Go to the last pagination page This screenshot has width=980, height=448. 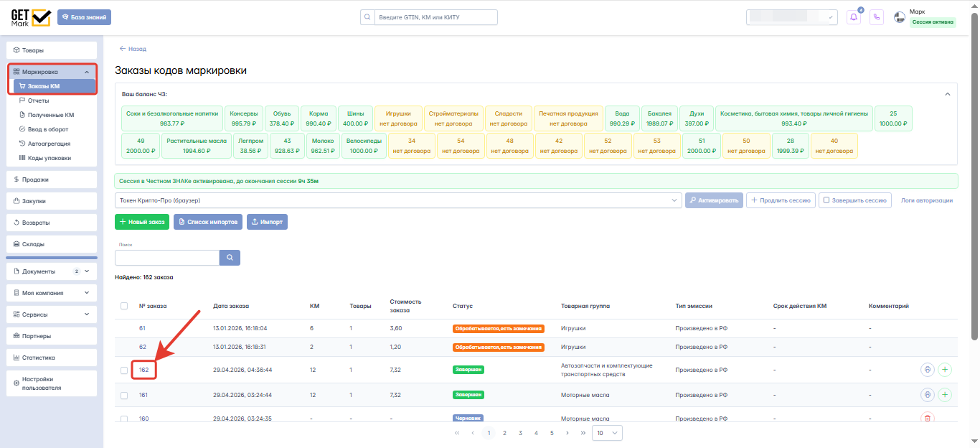(583, 433)
